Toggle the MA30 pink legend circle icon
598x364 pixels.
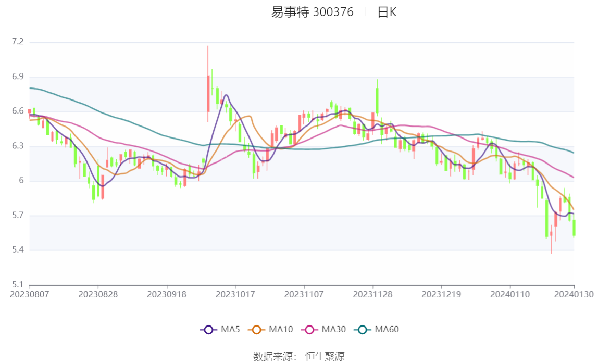[309, 330]
